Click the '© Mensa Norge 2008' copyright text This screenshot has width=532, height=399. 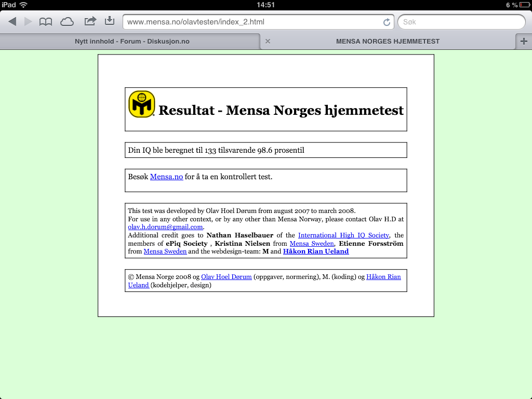tap(159, 277)
